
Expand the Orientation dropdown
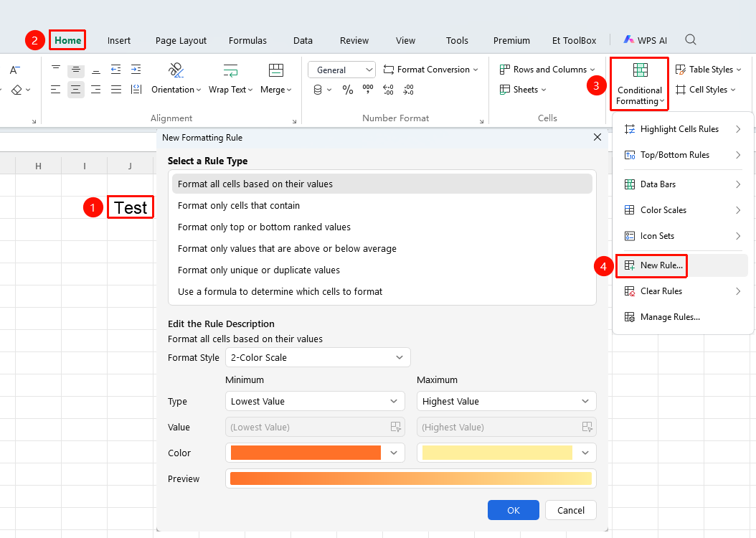pyautogui.click(x=176, y=90)
